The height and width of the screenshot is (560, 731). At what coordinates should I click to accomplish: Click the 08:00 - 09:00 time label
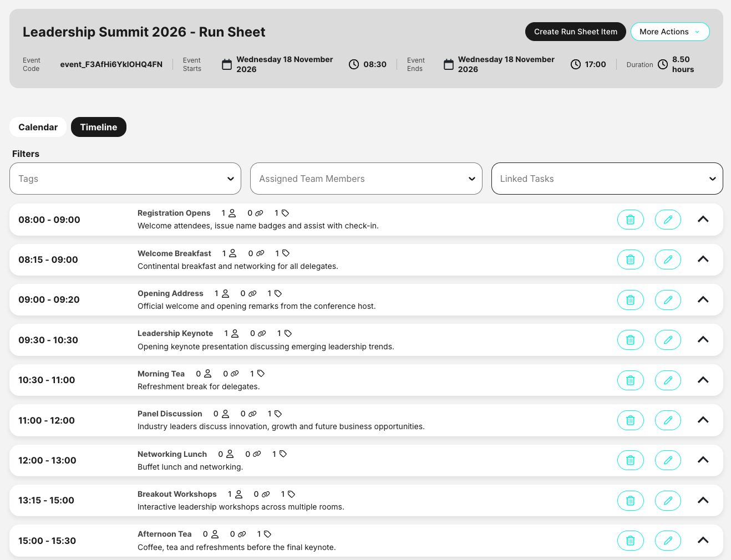click(x=49, y=220)
